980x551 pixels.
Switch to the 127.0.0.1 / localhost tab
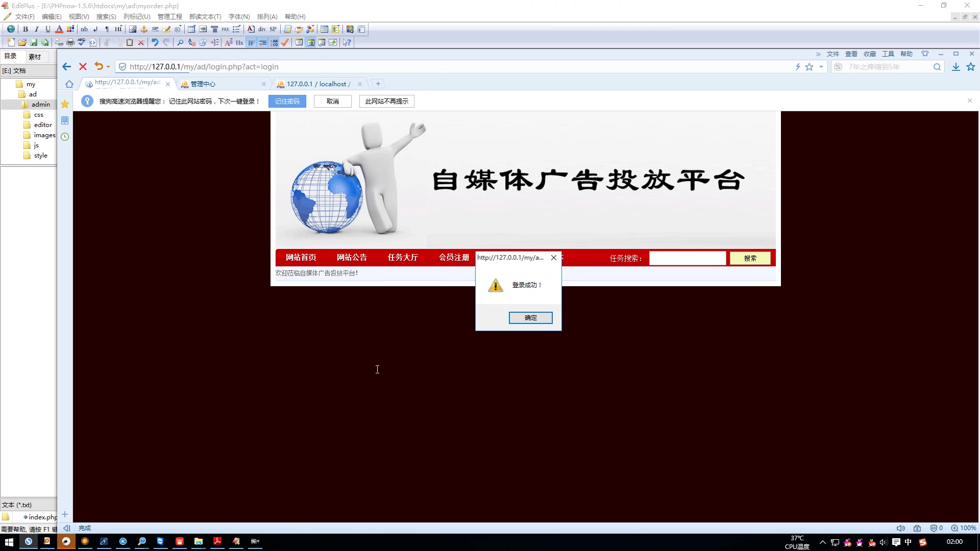click(318, 84)
